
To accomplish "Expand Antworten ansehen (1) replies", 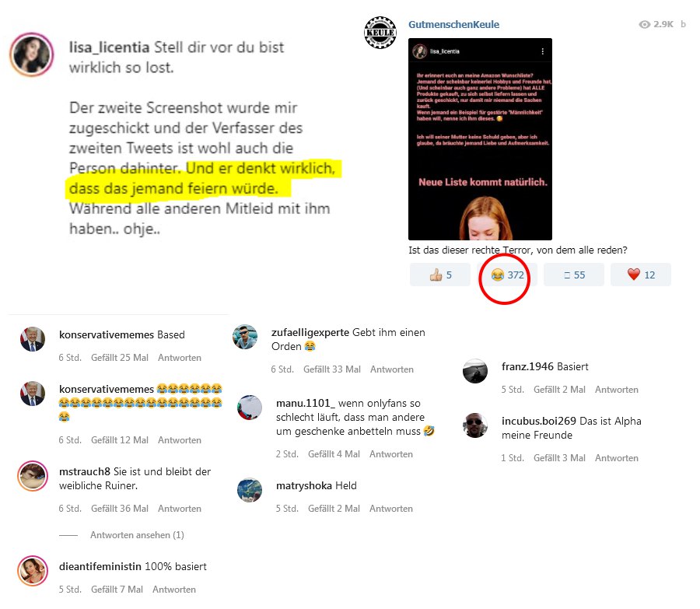I will point(137,535).
